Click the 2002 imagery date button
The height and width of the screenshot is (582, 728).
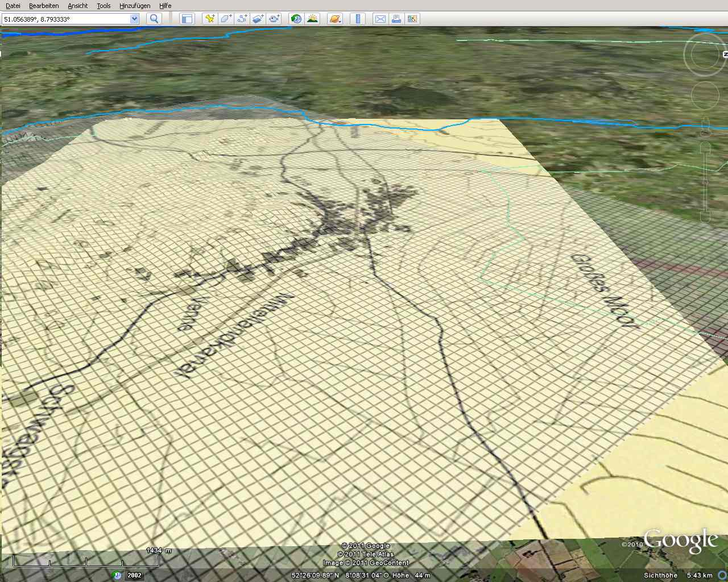coord(134,575)
